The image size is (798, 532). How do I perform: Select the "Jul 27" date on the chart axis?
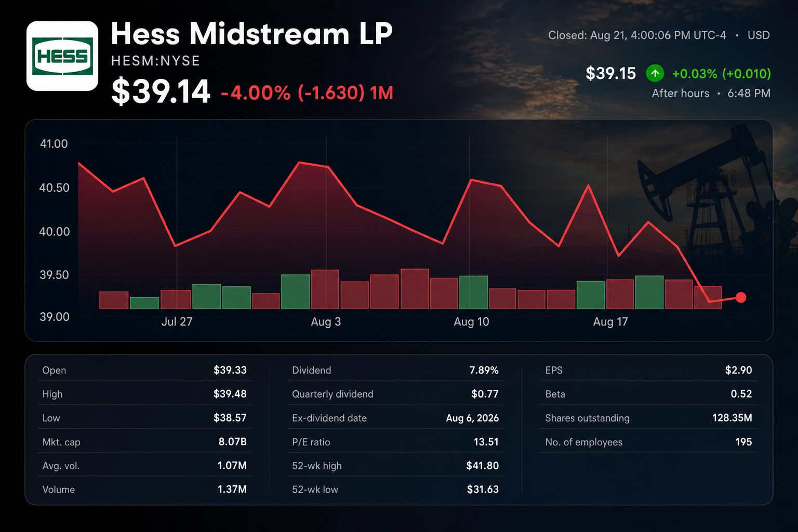tap(177, 322)
